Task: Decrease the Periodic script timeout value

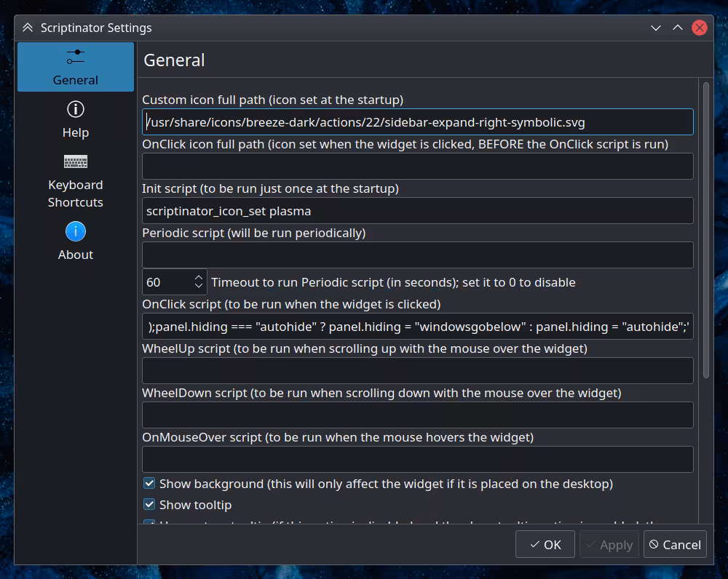Action: pyautogui.click(x=199, y=287)
